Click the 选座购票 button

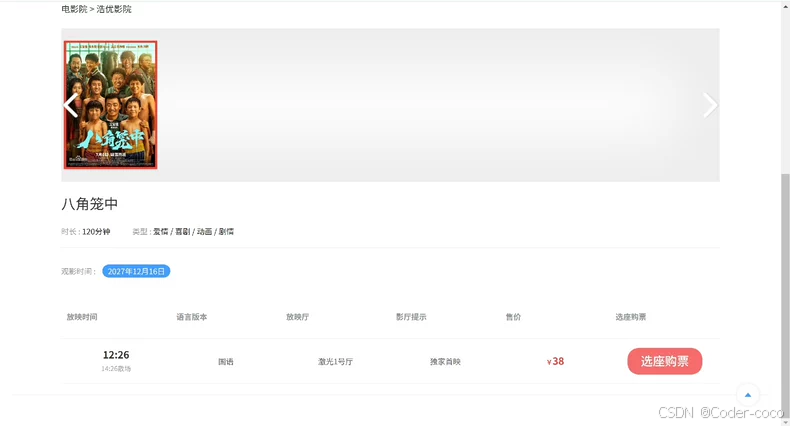click(665, 361)
